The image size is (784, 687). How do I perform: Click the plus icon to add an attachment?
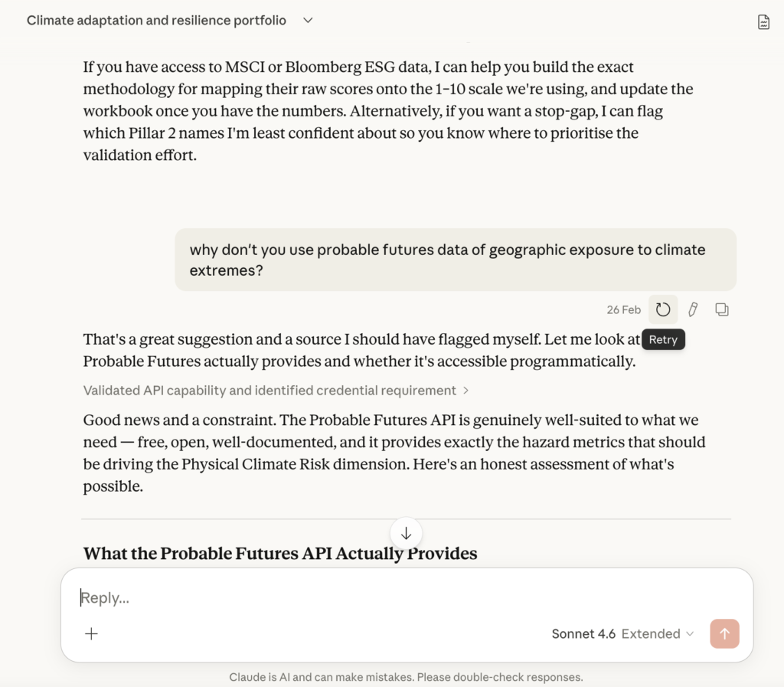click(91, 633)
